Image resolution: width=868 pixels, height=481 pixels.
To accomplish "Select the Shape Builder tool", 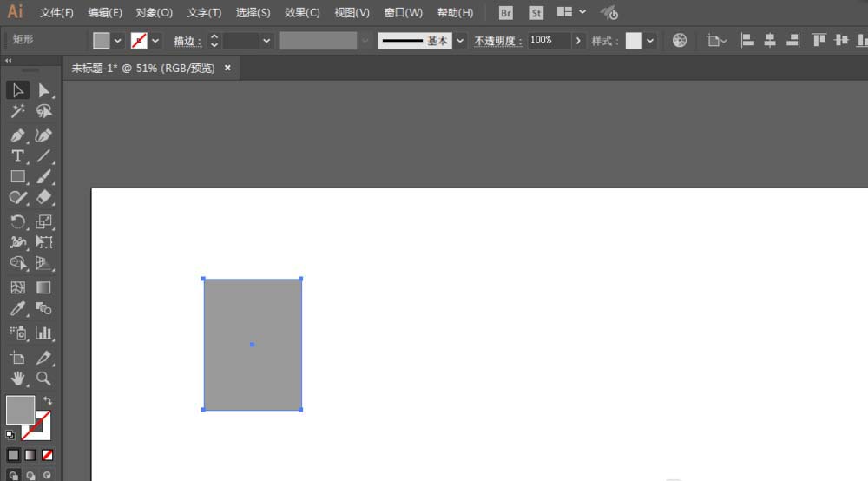I will [x=17, y=263].
